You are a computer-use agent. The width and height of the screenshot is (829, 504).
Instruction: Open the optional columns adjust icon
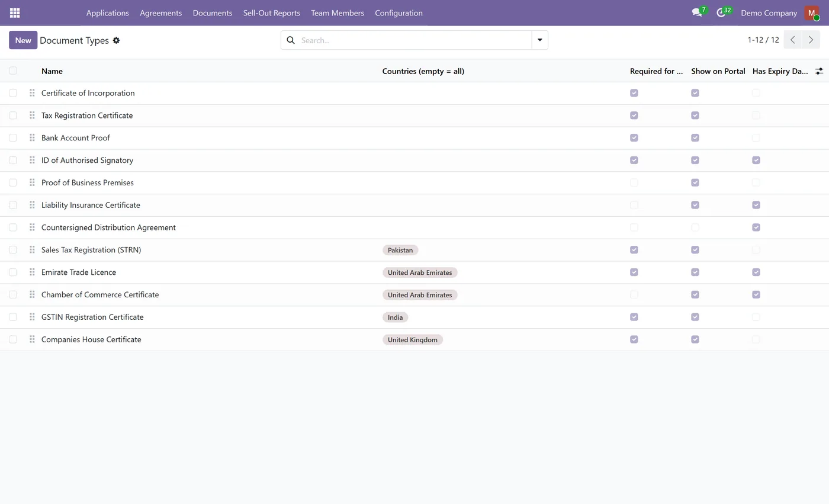[819, 71]
